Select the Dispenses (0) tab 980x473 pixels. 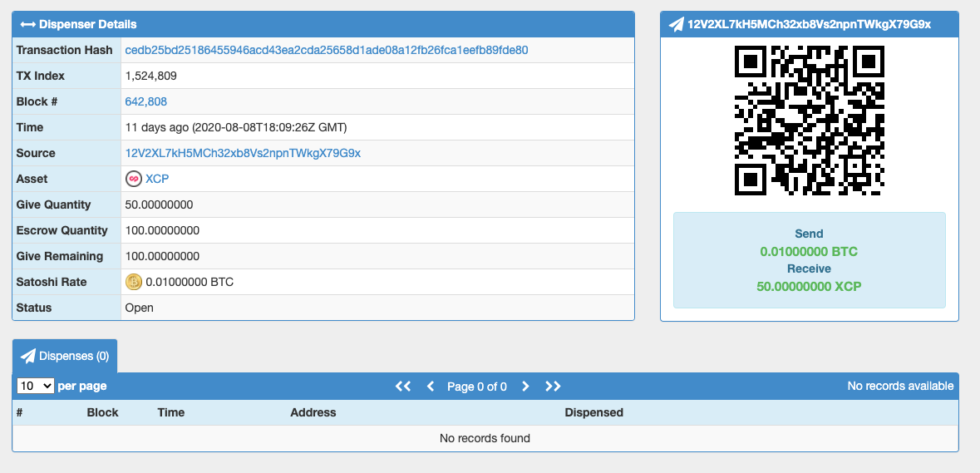[65, 356]
